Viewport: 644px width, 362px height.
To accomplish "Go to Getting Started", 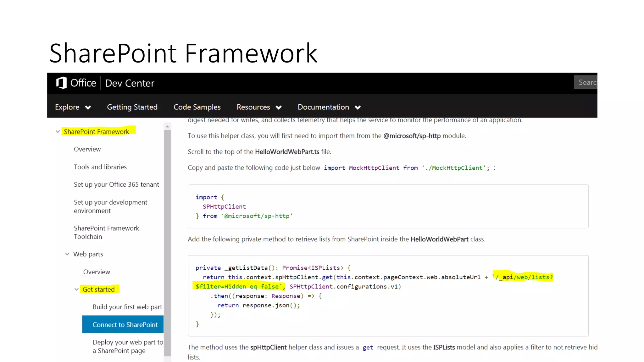I will [x=132, y=107].
